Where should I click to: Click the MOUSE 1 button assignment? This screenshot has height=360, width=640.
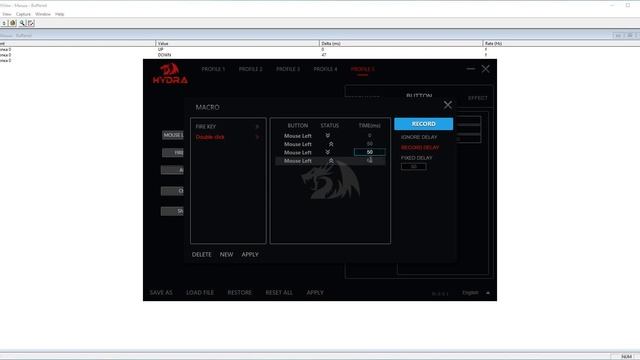(x=173, y=135)
